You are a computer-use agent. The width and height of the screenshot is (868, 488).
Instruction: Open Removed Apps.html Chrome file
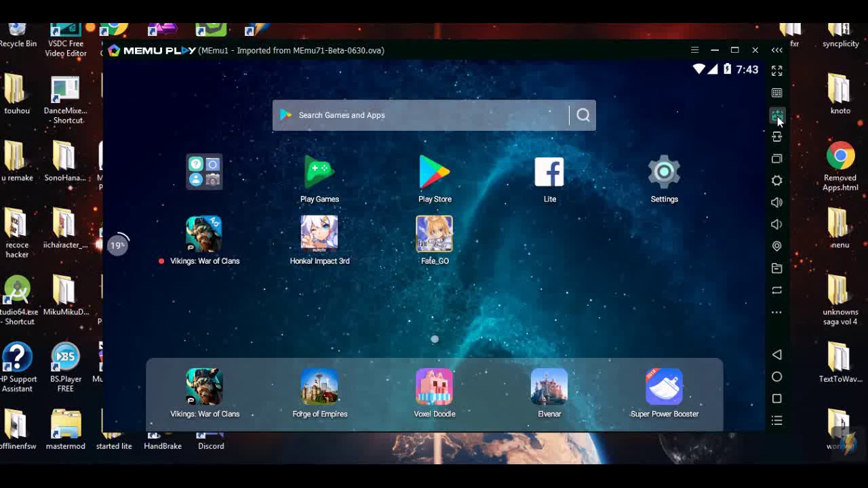(x=840, y=167)
